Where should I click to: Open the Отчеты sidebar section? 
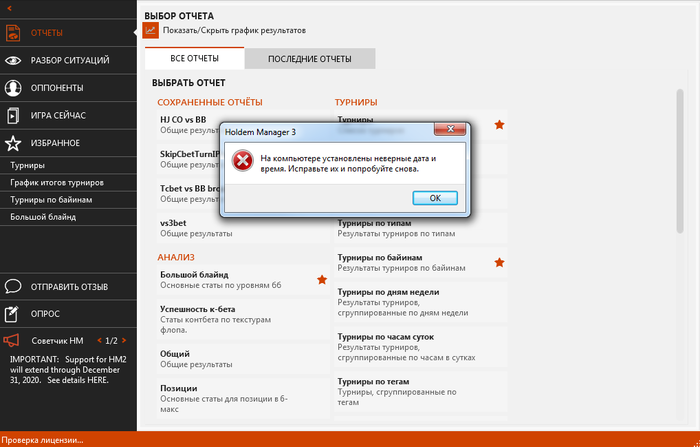(68, 33)
